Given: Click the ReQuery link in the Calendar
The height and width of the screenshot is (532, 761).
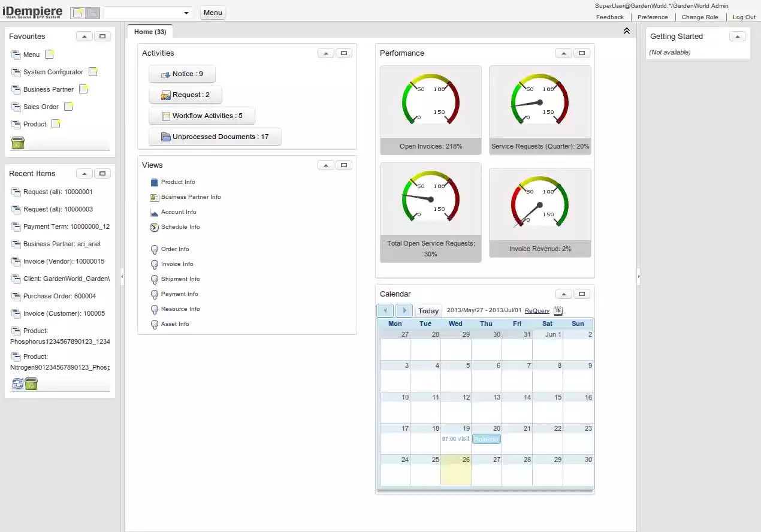Looking at the screenshot, I should 537,310.
